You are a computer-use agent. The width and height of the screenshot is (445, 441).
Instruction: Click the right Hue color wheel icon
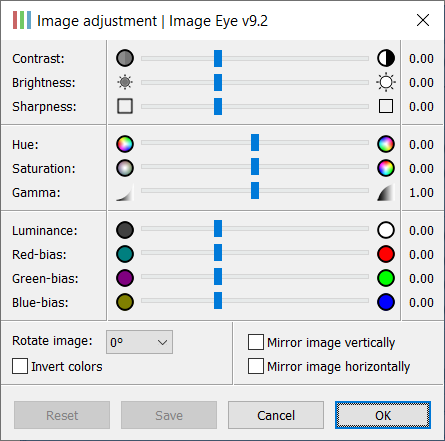(386, 144)
